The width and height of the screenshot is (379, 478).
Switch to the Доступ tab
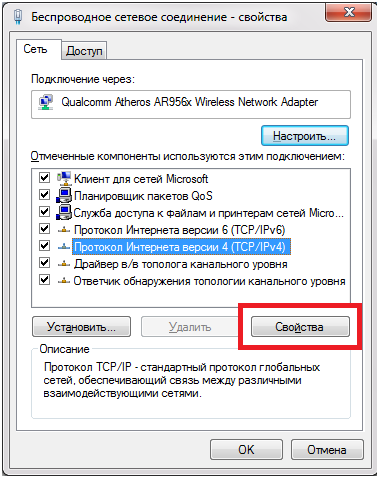click(84, 51)
